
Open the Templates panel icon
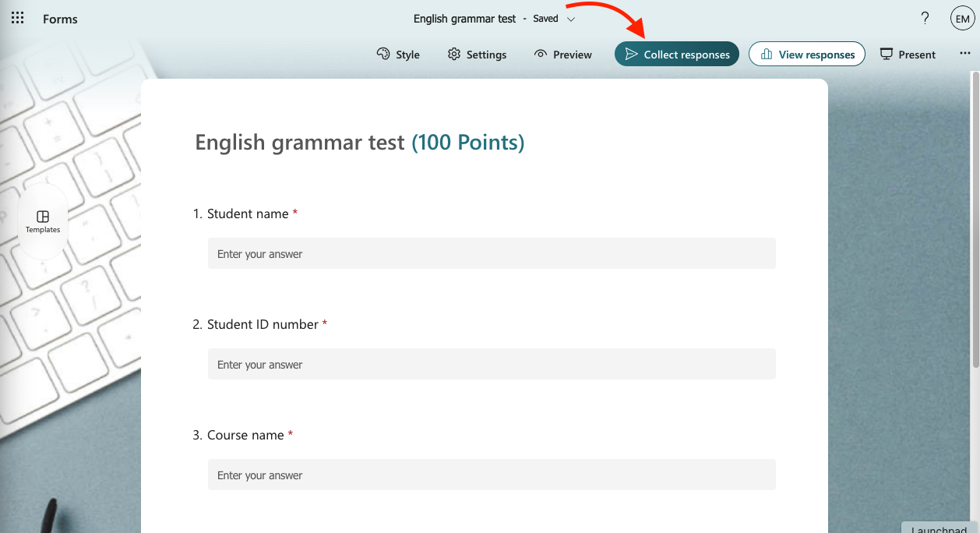coord(43,217)
